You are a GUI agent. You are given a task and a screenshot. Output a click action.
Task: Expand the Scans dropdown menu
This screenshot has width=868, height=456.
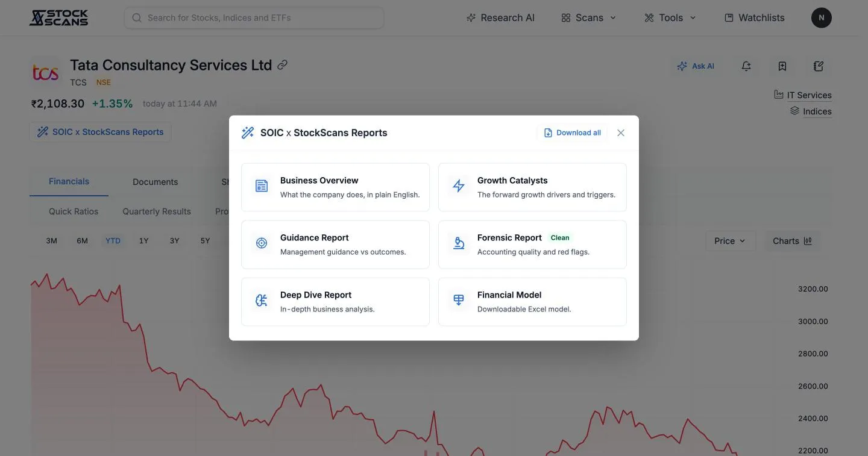tap(589, 17)
